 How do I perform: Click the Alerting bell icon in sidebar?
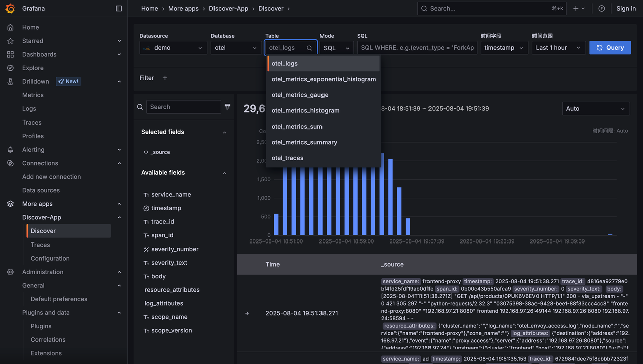(10, 150)
